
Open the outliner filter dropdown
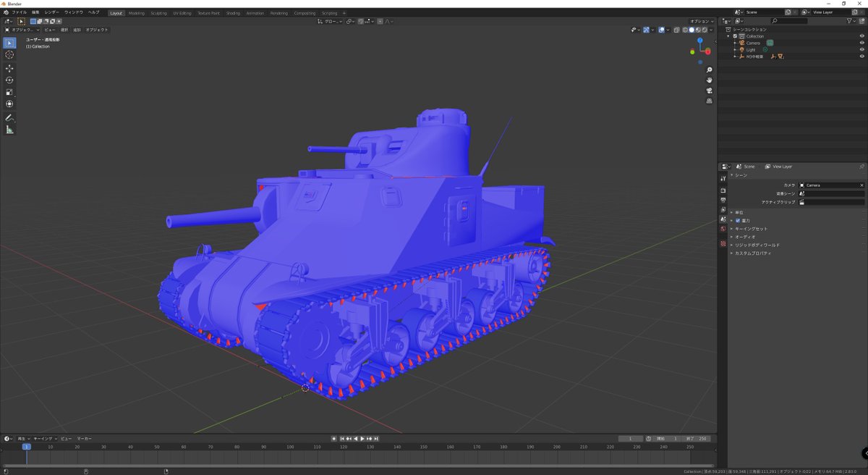[x=851, y=21]
